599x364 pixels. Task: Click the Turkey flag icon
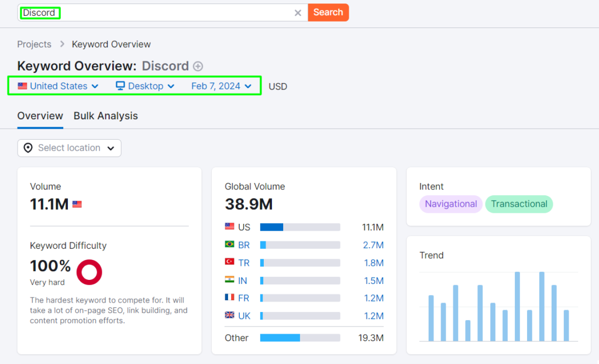[x=229, y=262]
